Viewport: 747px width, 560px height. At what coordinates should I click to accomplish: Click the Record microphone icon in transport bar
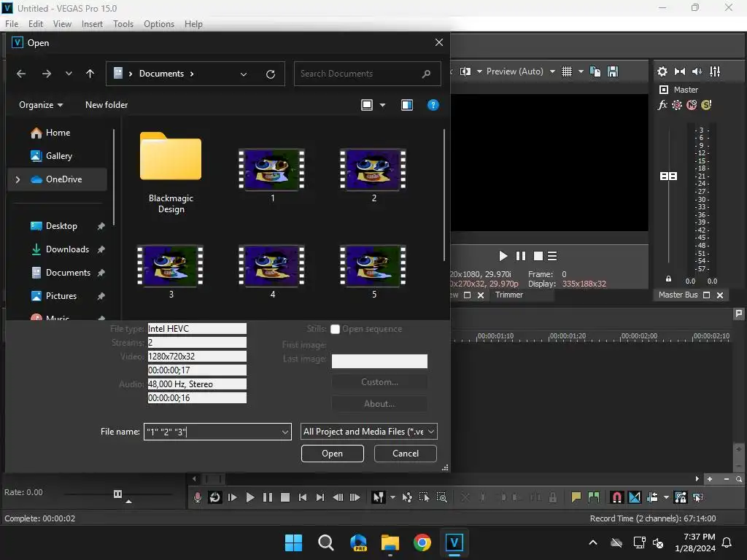tap(198, 497)
